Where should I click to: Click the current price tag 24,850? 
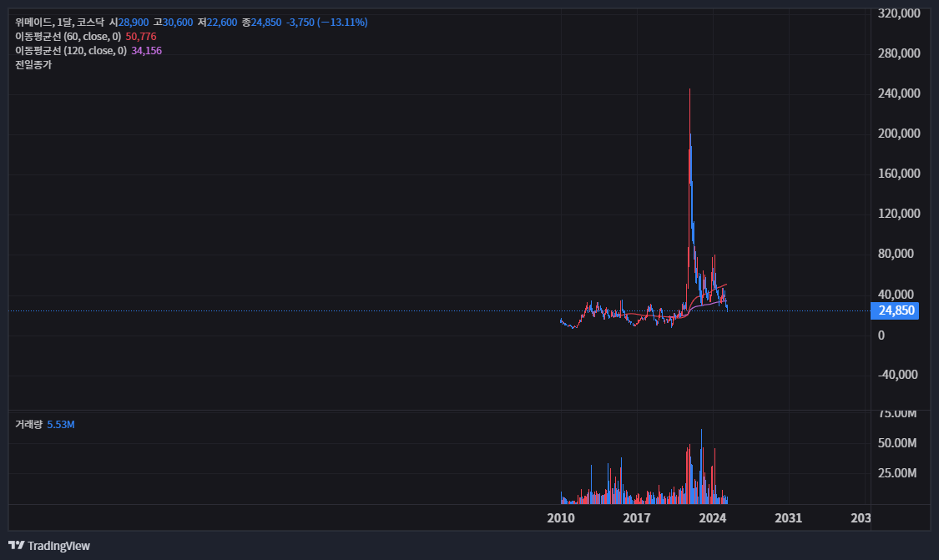(x=895, y=310)
